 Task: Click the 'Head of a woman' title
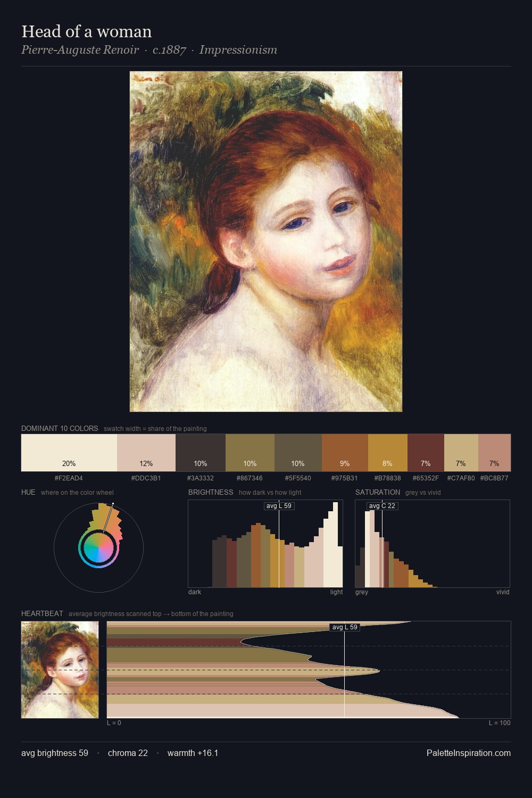[87, 31]
